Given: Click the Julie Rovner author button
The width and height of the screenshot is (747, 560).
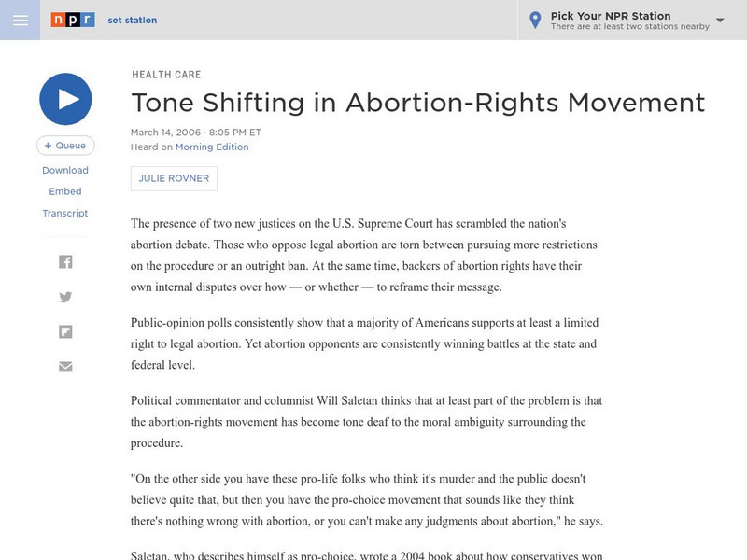Looking at the screenshot, I should [x=174, y=178].
